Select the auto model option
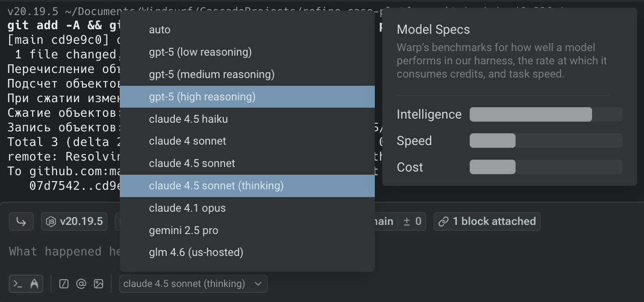Screen dimensions: 644x302 [x=159, y=30]
